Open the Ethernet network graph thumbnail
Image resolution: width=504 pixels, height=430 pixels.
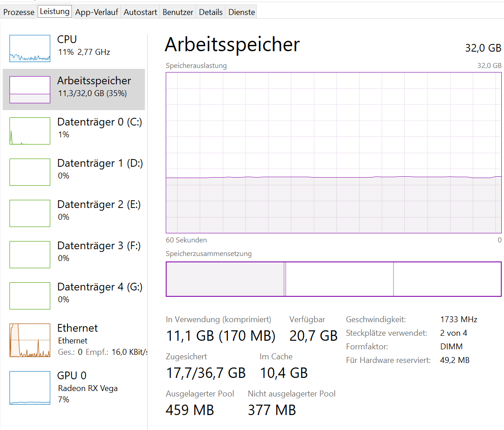pos(30,340)
